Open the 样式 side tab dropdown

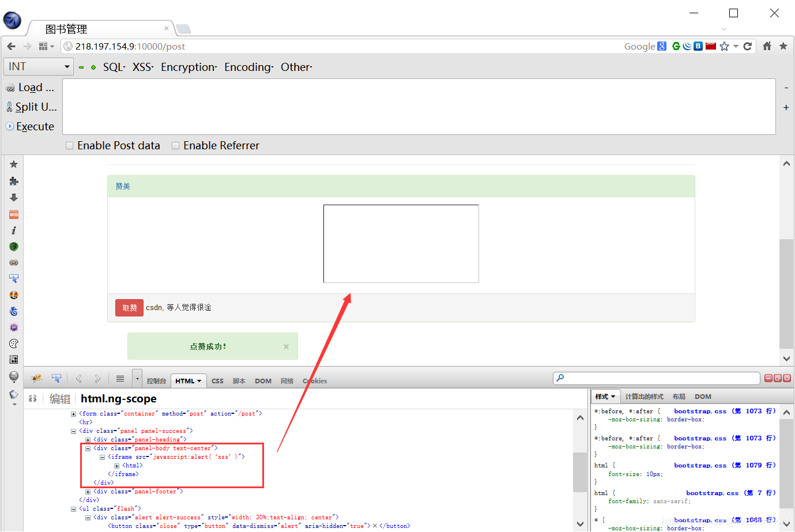[x=605, y=397]
